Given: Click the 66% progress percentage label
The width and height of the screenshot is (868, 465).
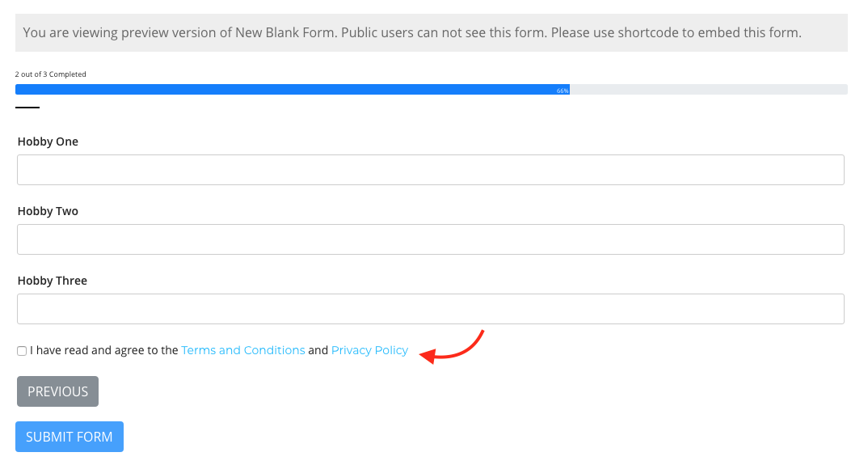Looking at the screenshot, I should pyautogui.click(x=563, y=91).
